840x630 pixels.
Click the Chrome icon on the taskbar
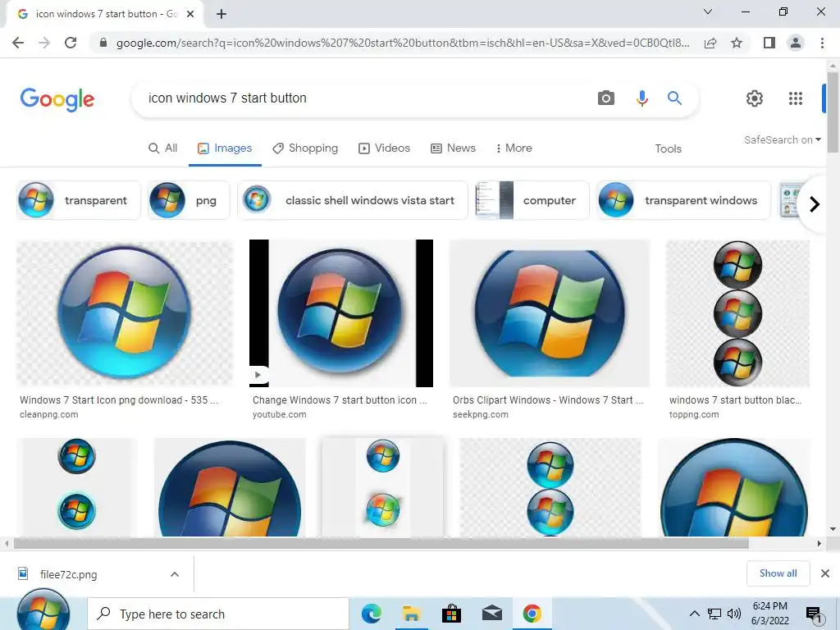point(532,614)
